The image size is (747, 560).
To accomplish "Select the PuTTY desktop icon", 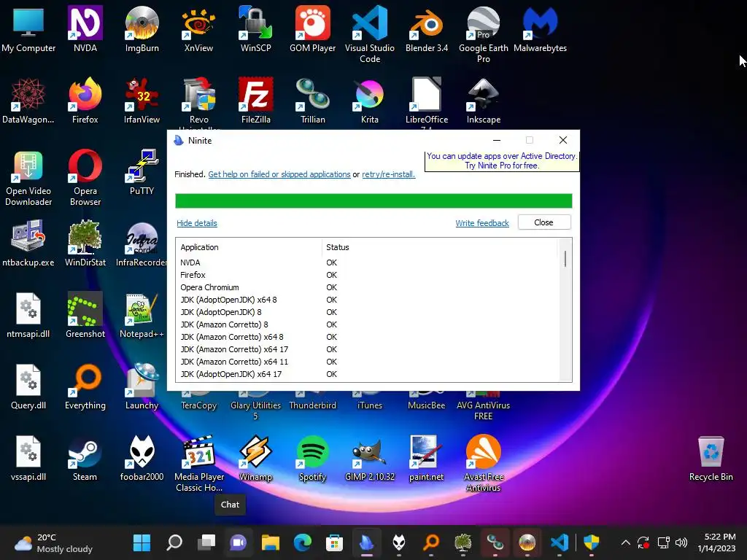I will click(142, 172).
